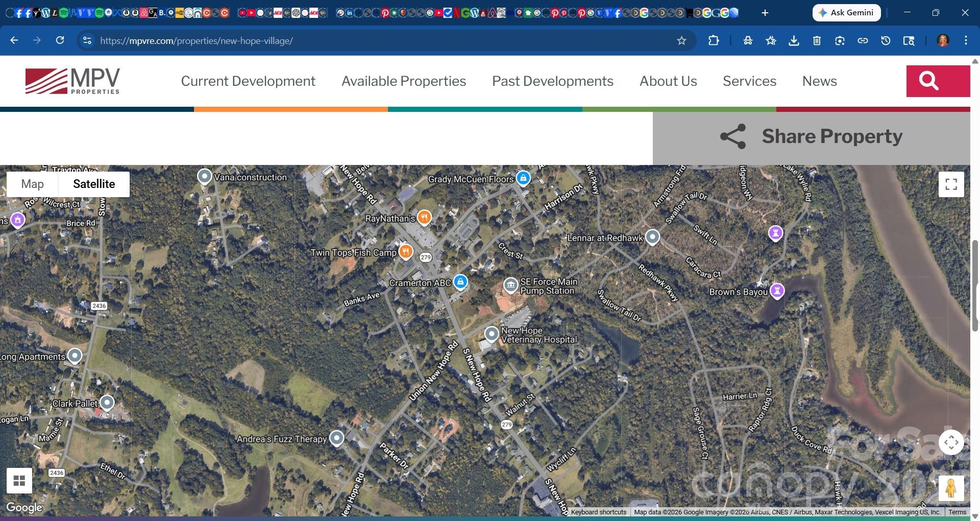980x521 pixels.
Task: Select the Satellite map view
Action: [94, 184]
